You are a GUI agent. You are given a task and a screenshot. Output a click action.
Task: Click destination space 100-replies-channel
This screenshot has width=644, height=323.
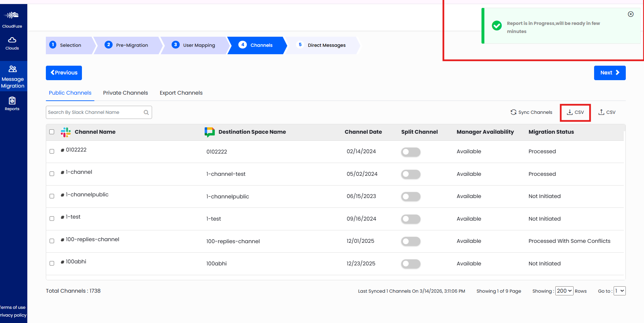click(x=233, y=241)
